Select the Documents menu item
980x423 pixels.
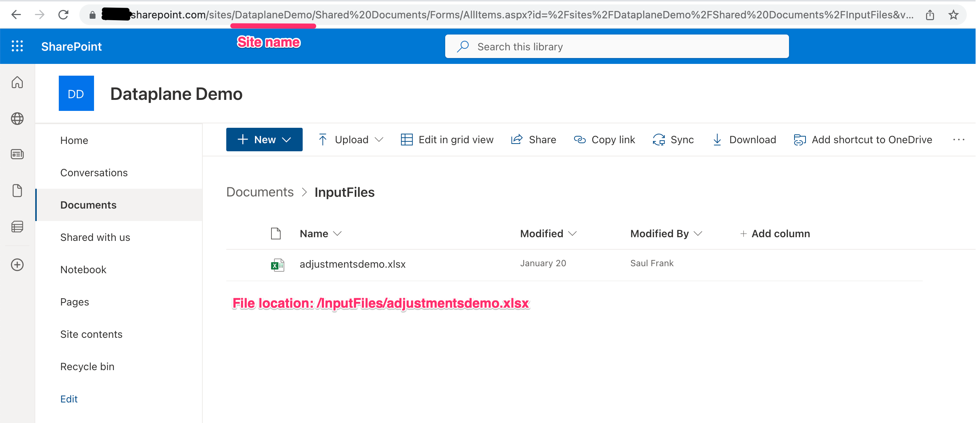coord(88,205)
